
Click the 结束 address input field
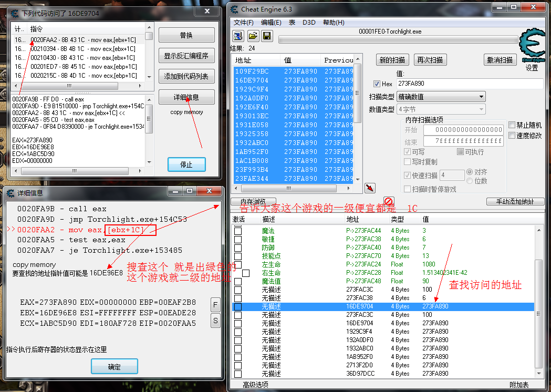click(x=463, y=141)
